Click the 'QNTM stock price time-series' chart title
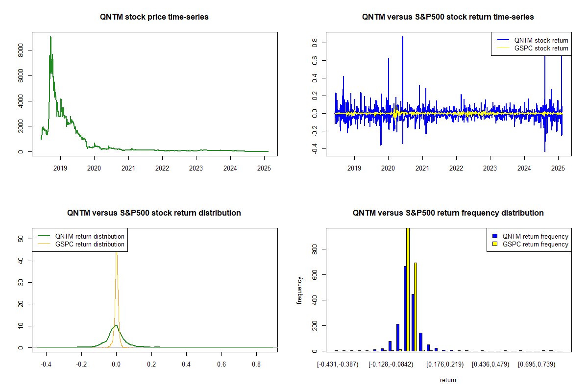Image resolution: width=588 pixels, height=392 pixels. pos(154,17)
